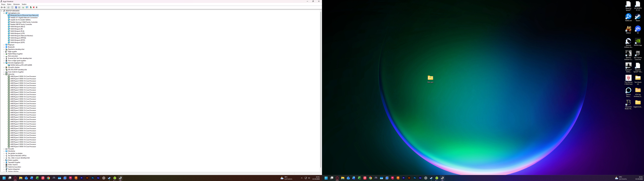The width and height of the screenshot is (644, 181).
Task: Expand the Klavyeler category
Action: pos(4,149)
